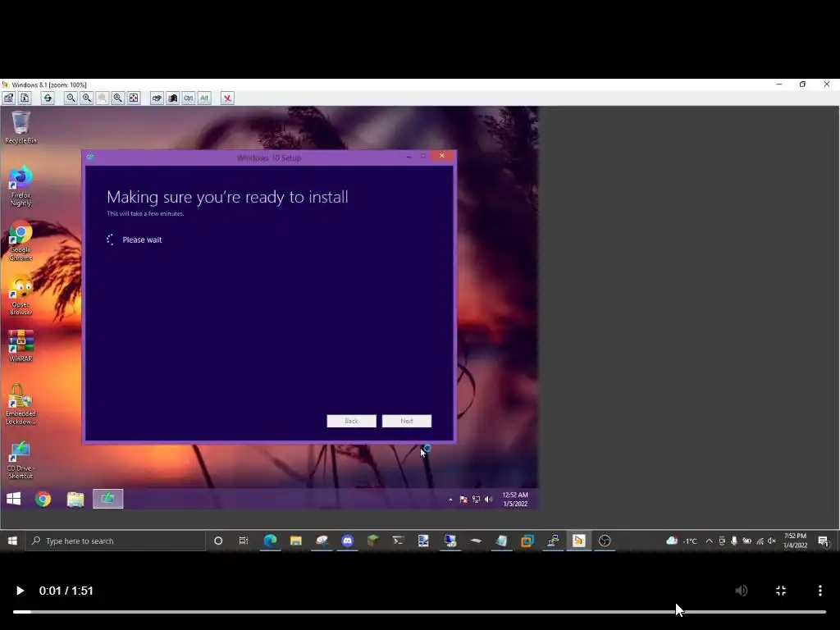840x630 pixels.
Task: Click the Type here to search box
Action: point(115,541)
